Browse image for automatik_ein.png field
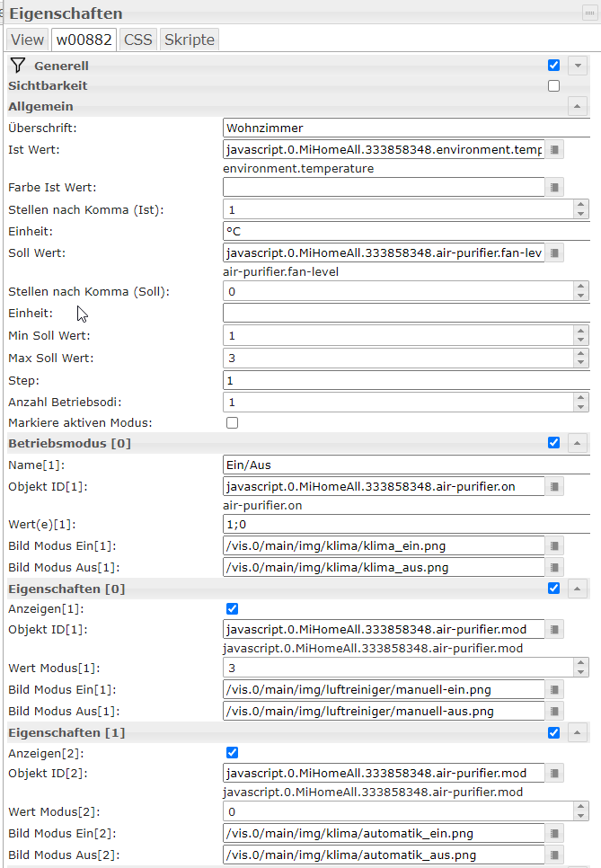Viewport: 601px width, 868px height. coord(554,834)
